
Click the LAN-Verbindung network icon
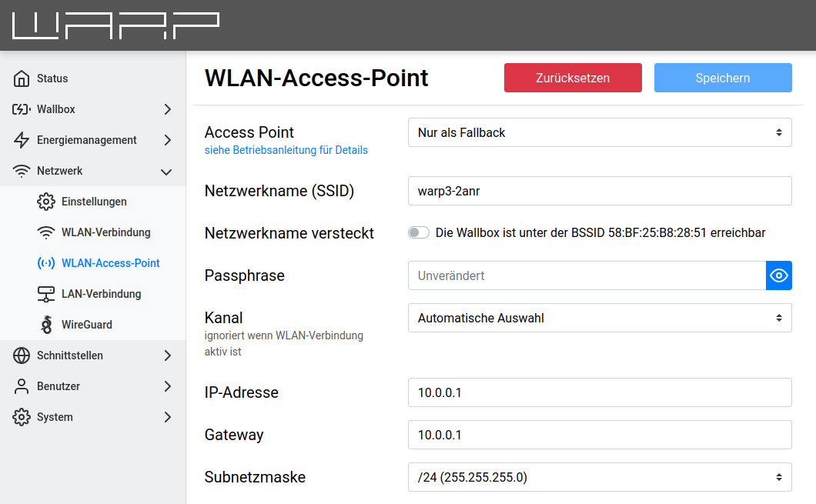46,294
